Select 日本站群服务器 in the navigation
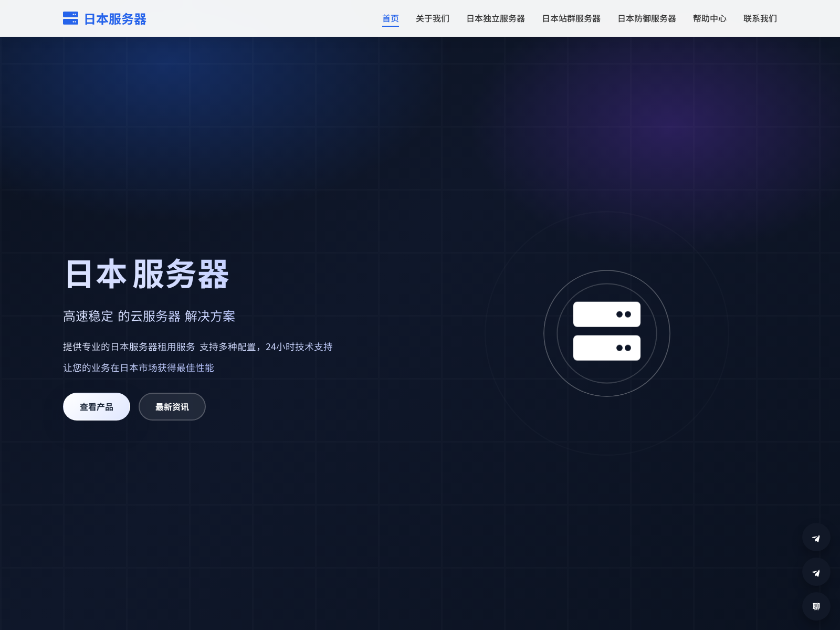 coord(571,18)
